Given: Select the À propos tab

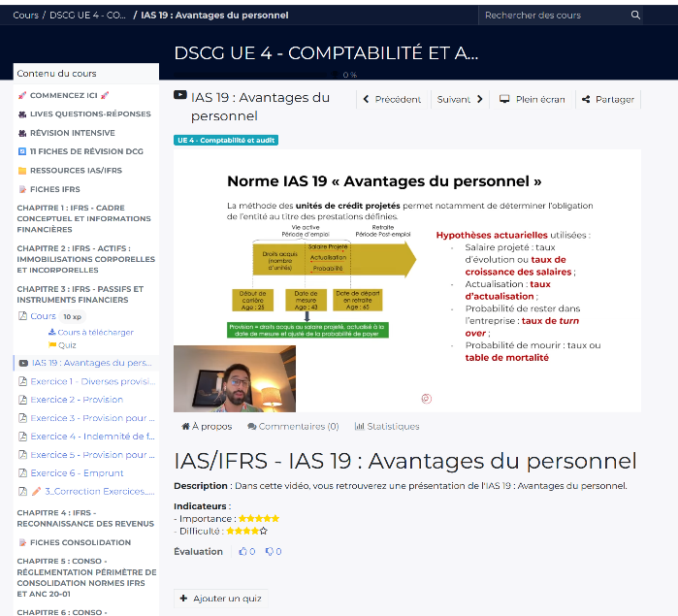Looking at the screenshot, I should click(207, 426).
